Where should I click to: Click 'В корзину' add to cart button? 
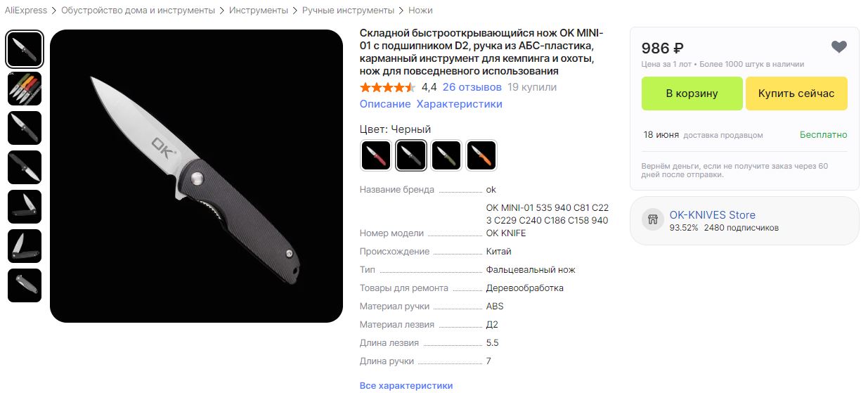tap(692, 94)
